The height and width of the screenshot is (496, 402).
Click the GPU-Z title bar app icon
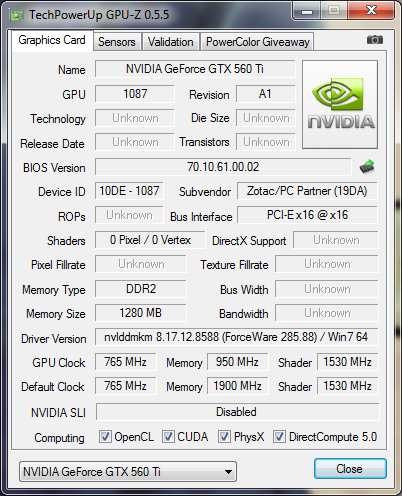click(x=17, y=15)
